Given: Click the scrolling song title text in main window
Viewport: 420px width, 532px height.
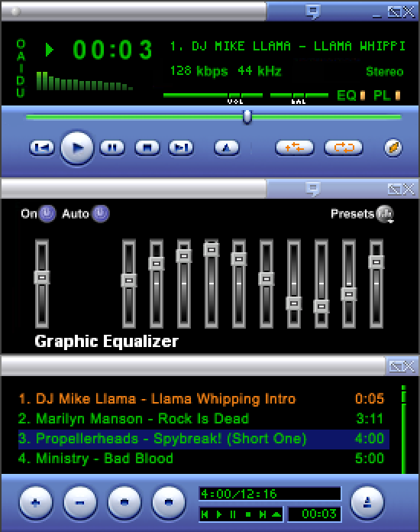Looking at the screenshot, I should [x=288, y=46].
